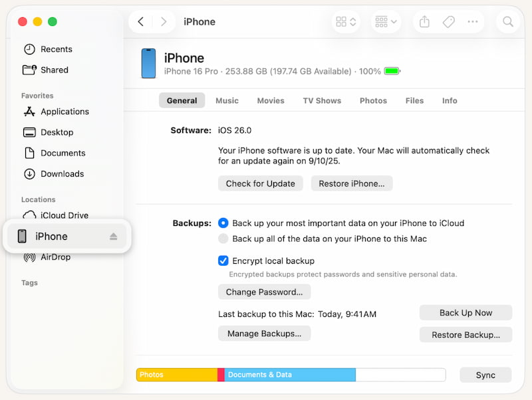Click the Favorites section header
The height and width of the screenshot is (400, 532).
37,96
